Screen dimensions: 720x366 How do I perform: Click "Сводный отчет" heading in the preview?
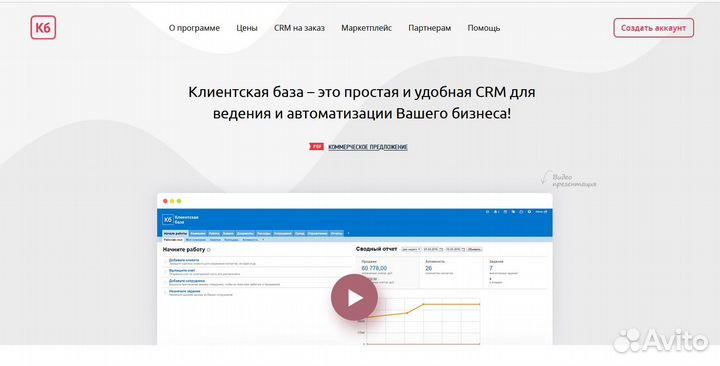point(376,249)
